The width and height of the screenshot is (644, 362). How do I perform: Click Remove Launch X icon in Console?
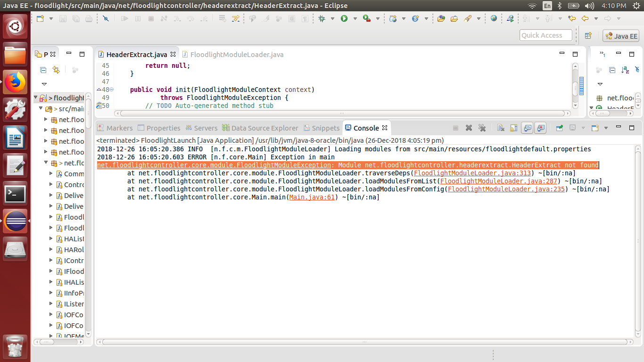point(469,128)
